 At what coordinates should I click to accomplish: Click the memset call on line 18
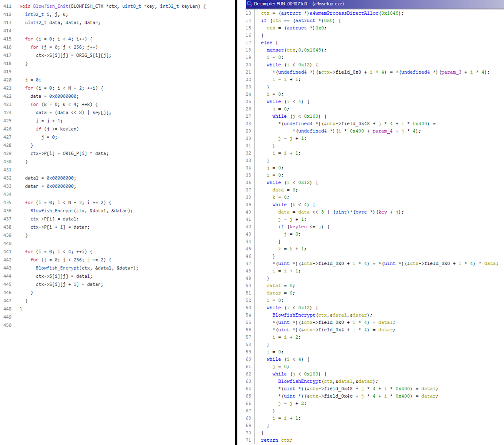click(x=275, y=50)
